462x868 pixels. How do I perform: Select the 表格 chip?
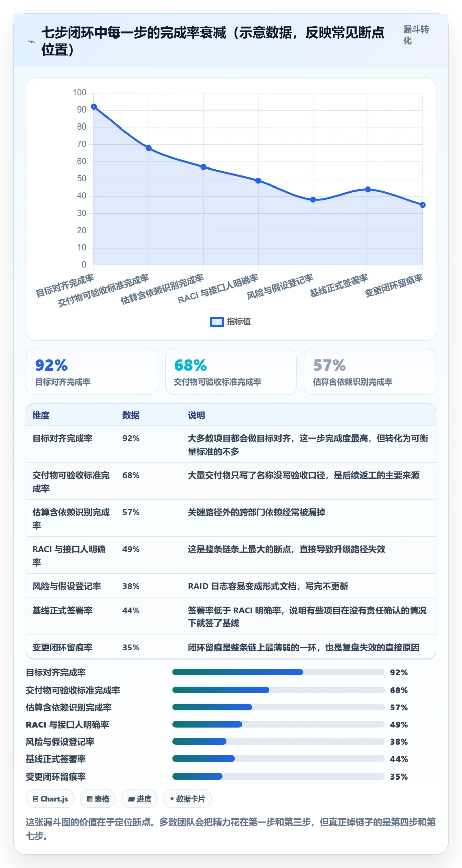pyautogui.click(x=98, y=798)
